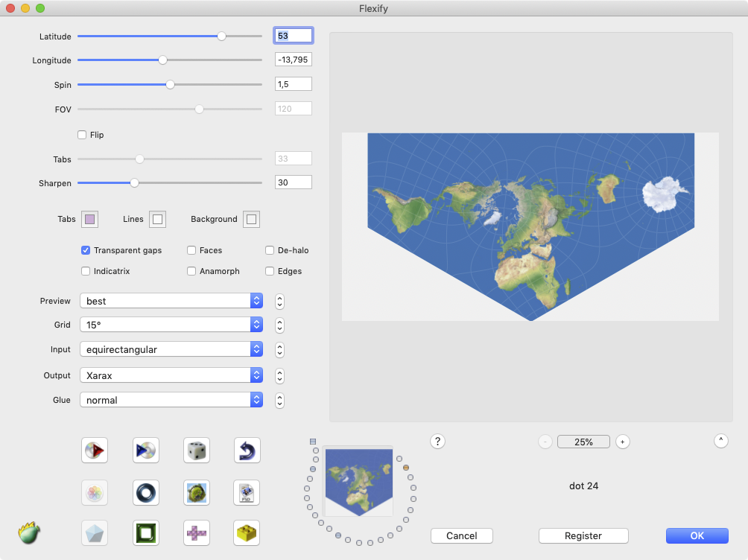Click the red arrow disc icon

[x=95, y=450]
